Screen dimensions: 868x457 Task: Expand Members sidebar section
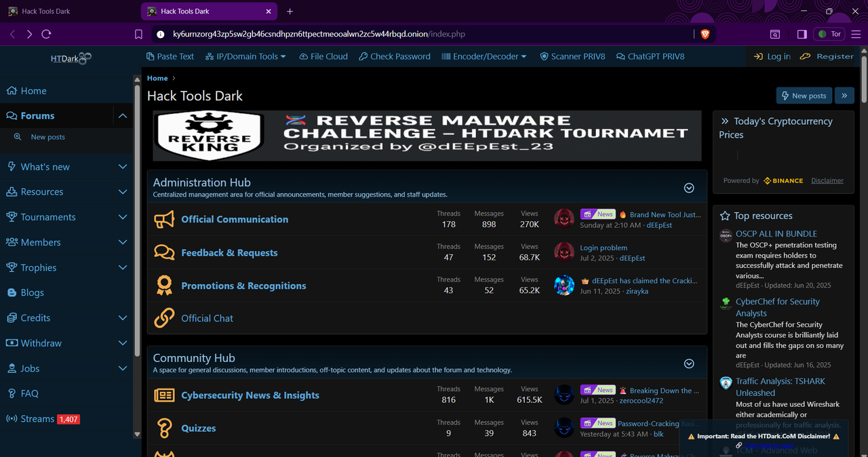click(x=123, y=242)
